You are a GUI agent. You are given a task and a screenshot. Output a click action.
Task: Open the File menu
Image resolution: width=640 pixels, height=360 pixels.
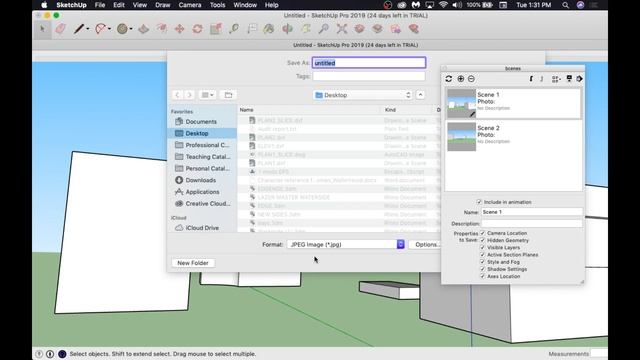pos(100,5)
